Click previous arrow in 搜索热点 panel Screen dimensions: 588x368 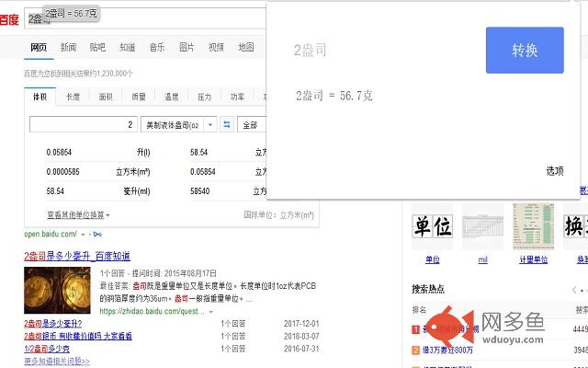[x=574, y=290]
